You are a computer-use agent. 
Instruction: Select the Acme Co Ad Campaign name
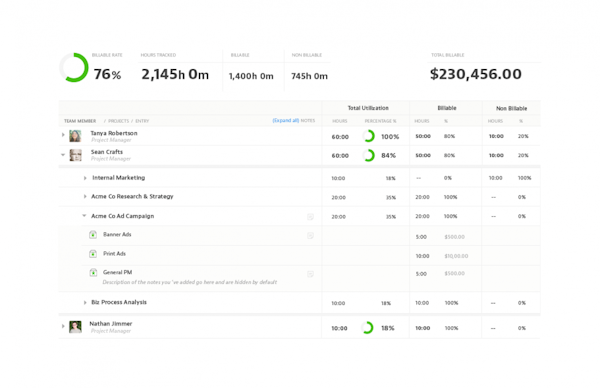click(x=122, y=216)
